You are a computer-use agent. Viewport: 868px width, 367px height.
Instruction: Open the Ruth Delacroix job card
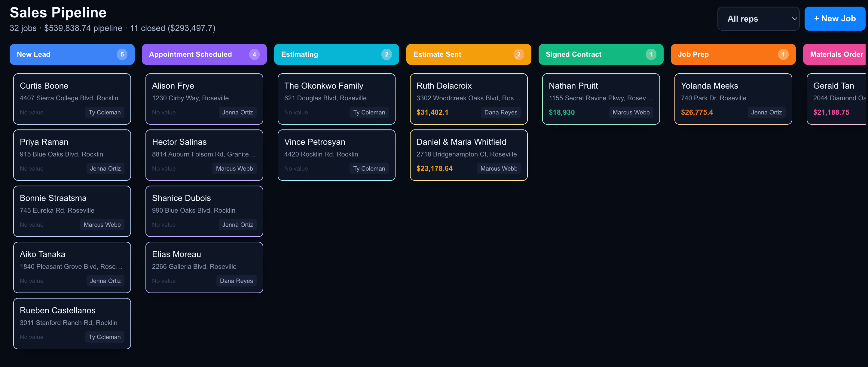coord(469,99)
